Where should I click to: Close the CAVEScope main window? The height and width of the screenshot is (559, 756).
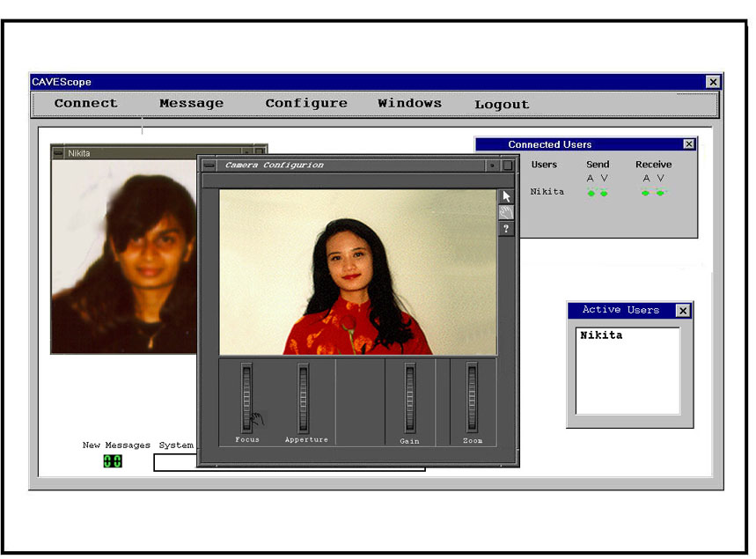(713, 82)
